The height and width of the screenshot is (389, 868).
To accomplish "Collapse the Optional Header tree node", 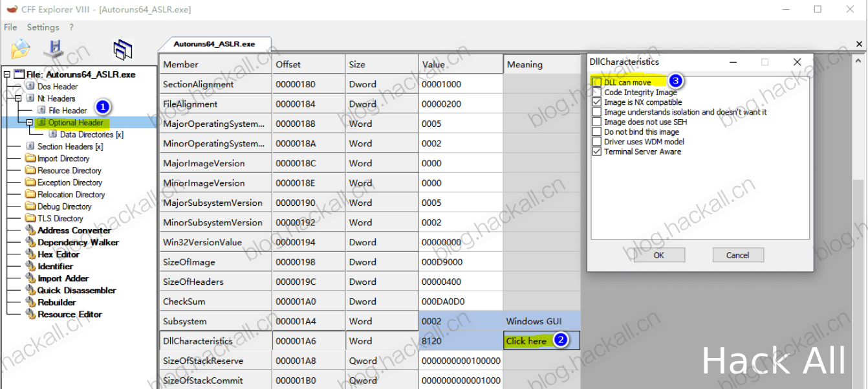I will 30,122.
